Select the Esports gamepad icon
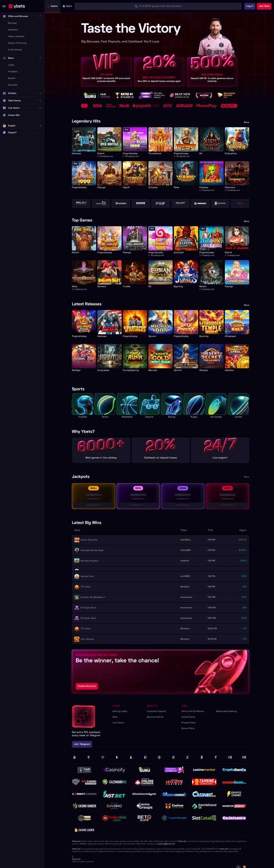Screen dimensions: 274x868 (x=149, y=404)
